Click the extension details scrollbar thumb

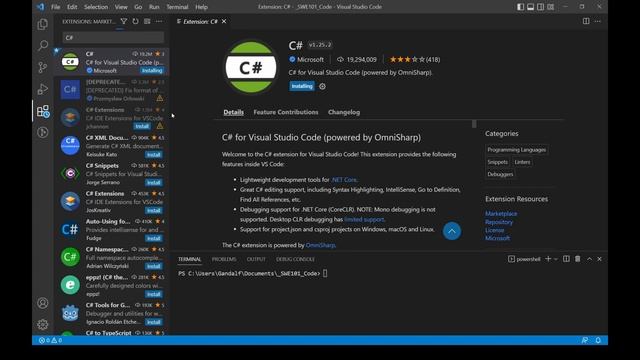(474, 124)
